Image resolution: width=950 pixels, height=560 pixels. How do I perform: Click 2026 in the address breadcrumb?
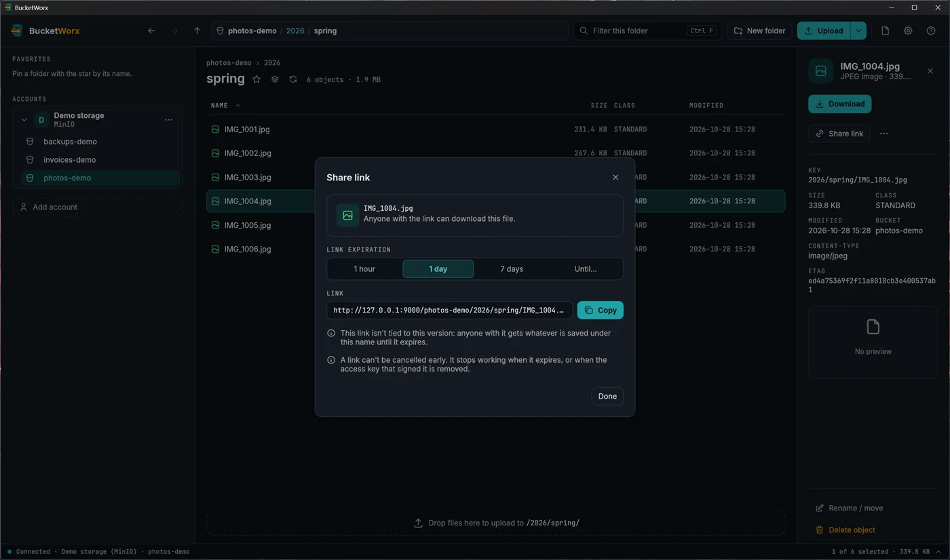coord(295,31)
